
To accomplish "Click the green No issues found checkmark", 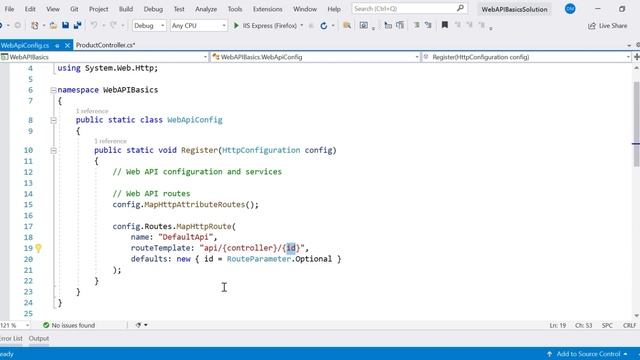I will (46, 325).
